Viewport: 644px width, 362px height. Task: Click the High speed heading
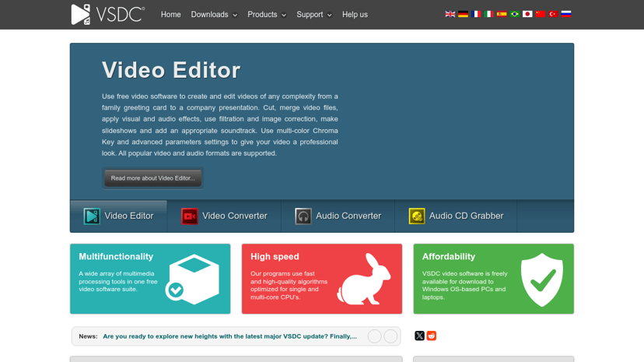275,256
